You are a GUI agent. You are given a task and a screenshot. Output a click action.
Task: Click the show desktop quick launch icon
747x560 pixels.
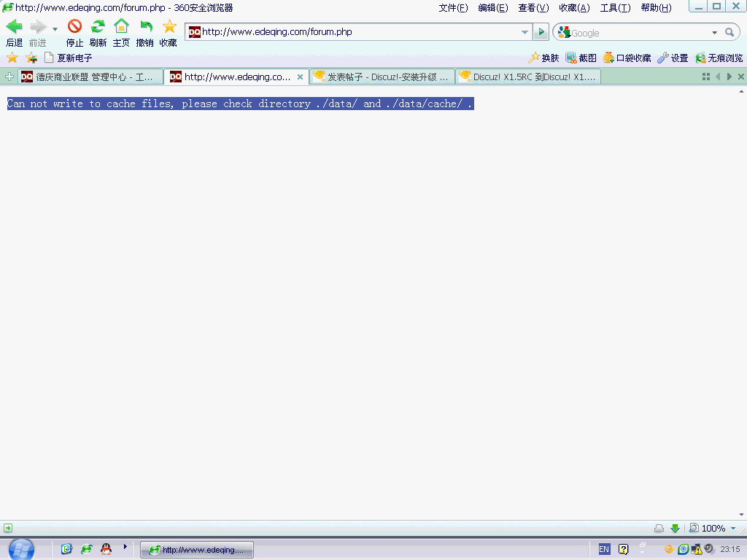pyautogui.click(x=66, y=549)
